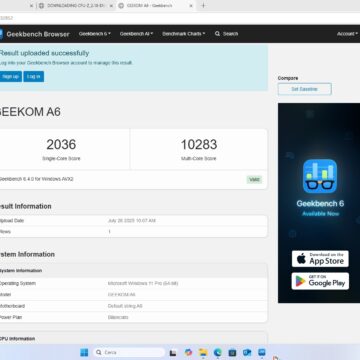
Task: Open Task View from the taskbar
Action: pos(173,353)
